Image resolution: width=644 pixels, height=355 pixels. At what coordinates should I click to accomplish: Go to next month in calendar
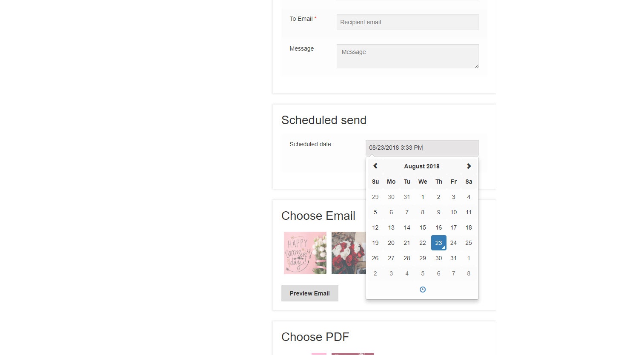[x=469, y=166]
